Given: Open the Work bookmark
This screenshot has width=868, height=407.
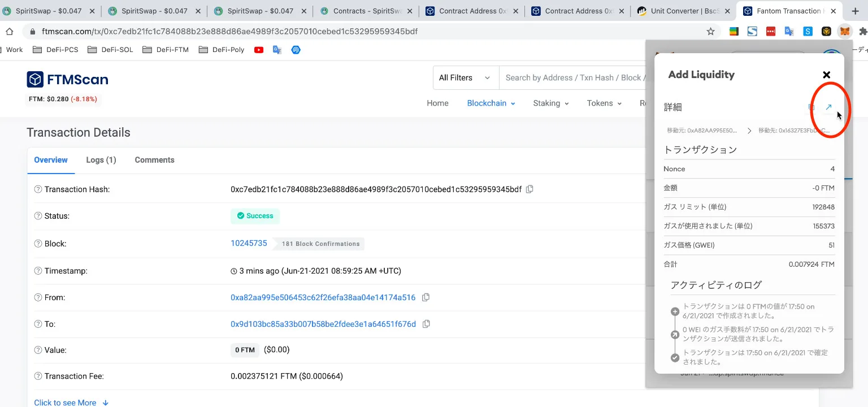Looking at the screenshot, I should [14, 50].
